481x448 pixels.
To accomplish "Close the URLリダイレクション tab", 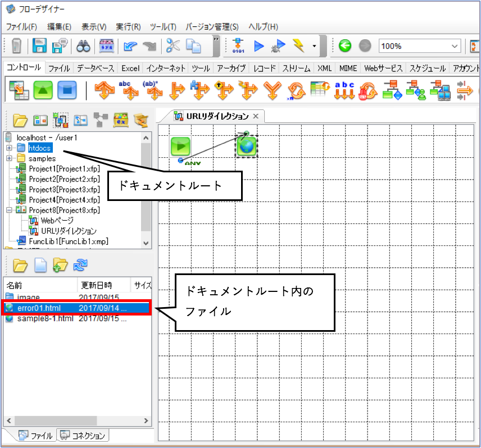I will click(x=256, y=116).
